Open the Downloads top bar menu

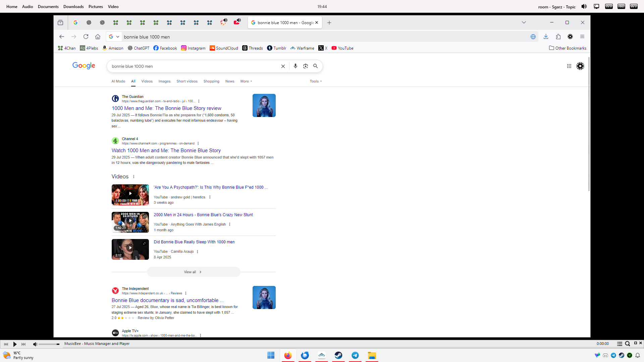pyautogui.click(x=73, y=7)
